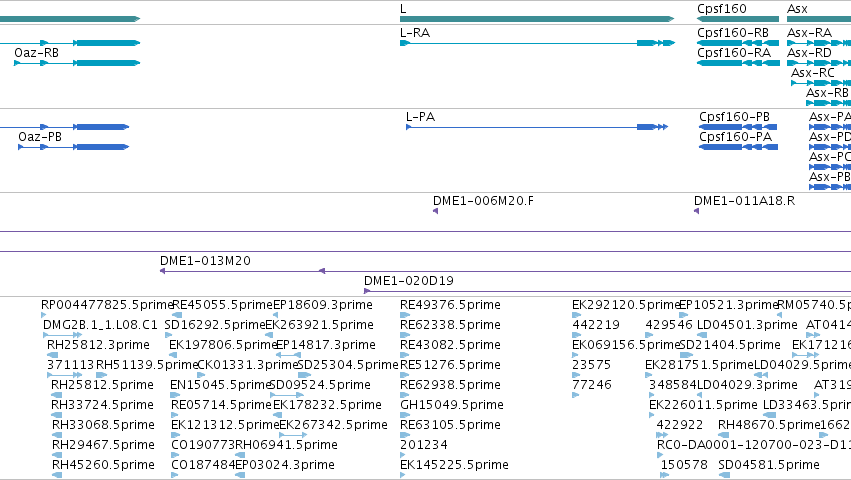Select the DME1-020D19 BAC clone
The width and height of the screenshot is (851, 480).
point(607,291)
